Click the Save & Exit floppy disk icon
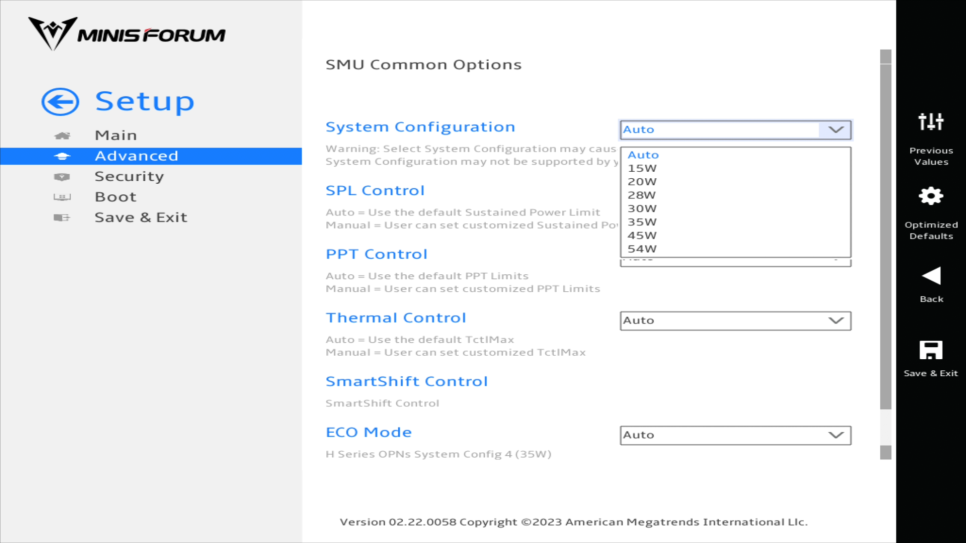The height and width of the screenshot is (543, 966). click(930, 349)
